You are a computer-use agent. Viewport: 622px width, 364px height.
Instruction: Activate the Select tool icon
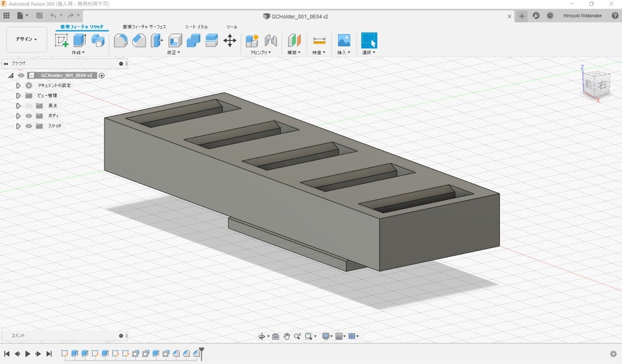pyautogui.click(x=369, y=40)
